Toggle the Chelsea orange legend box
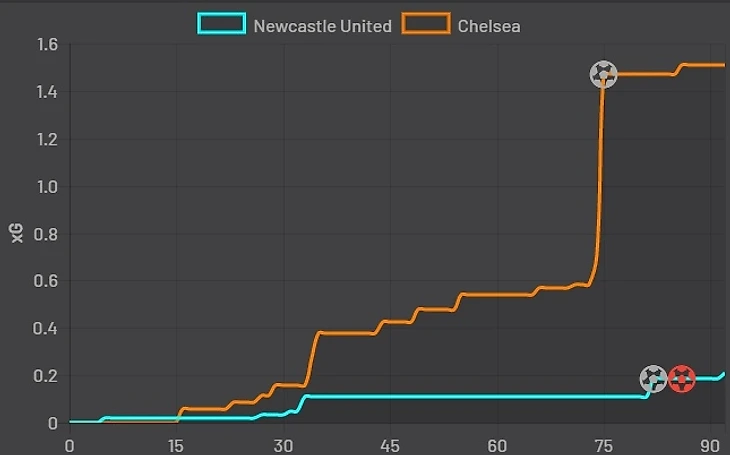 pyautogui.click(x=426, y=24)
